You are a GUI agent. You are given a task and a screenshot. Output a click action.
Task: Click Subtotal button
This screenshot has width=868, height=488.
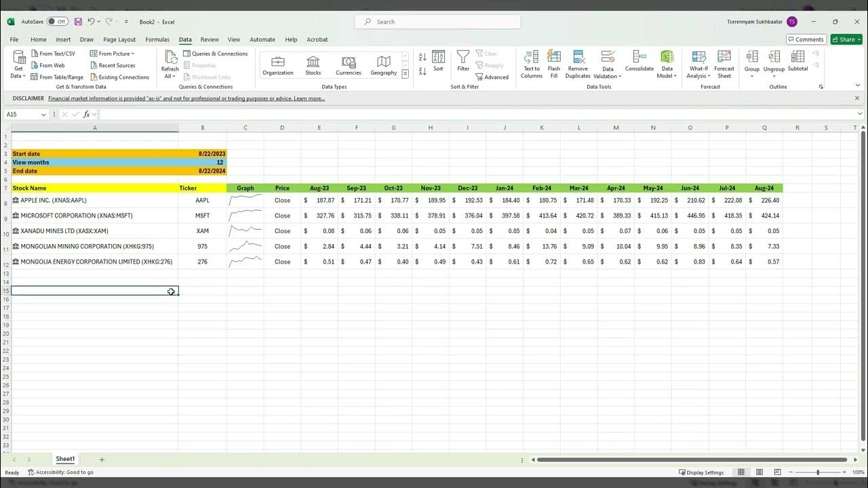coord(797,61)
